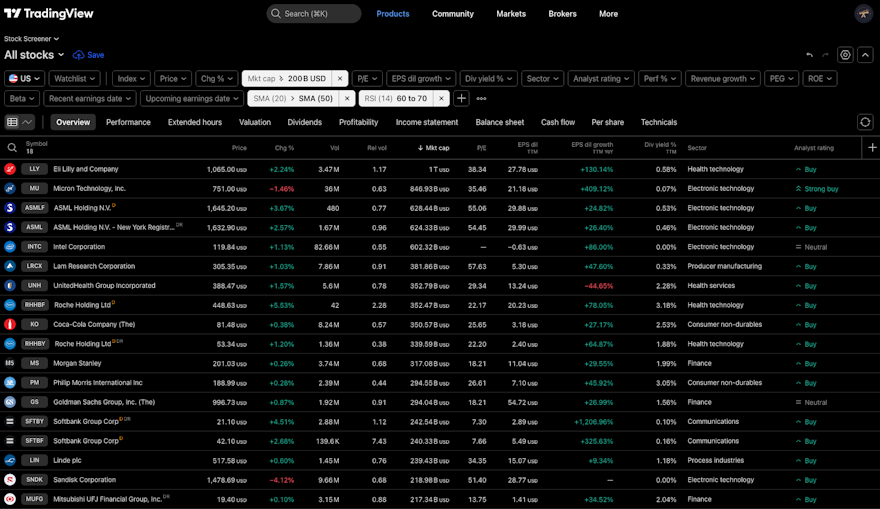Open the user profile avatar
880x509 pixels.
(864, 13)
